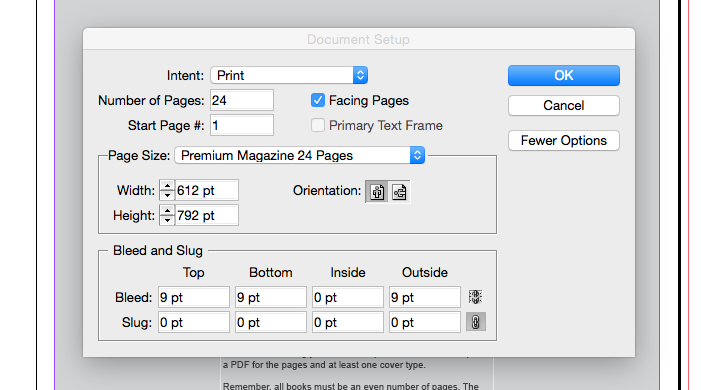Open the Page Size dropdown
The width and height of the screenshot is (701, 390).
tap(300, 155)
